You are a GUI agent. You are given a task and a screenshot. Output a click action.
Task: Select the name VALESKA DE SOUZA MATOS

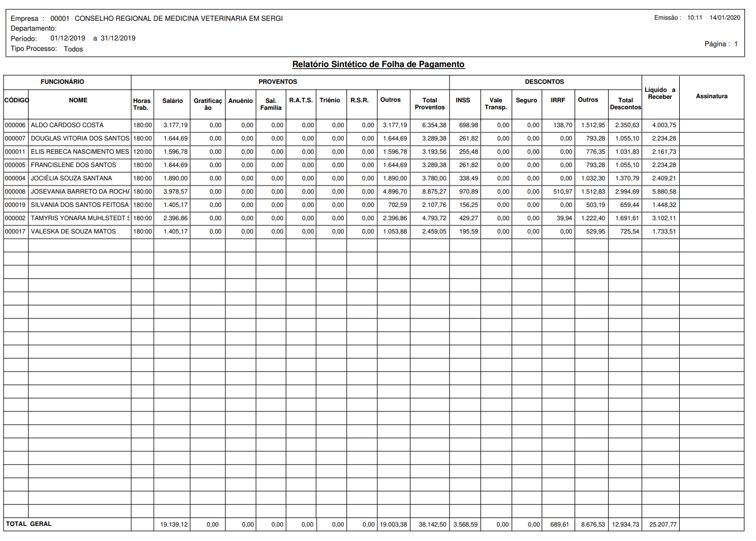click(x=73, y=231)
